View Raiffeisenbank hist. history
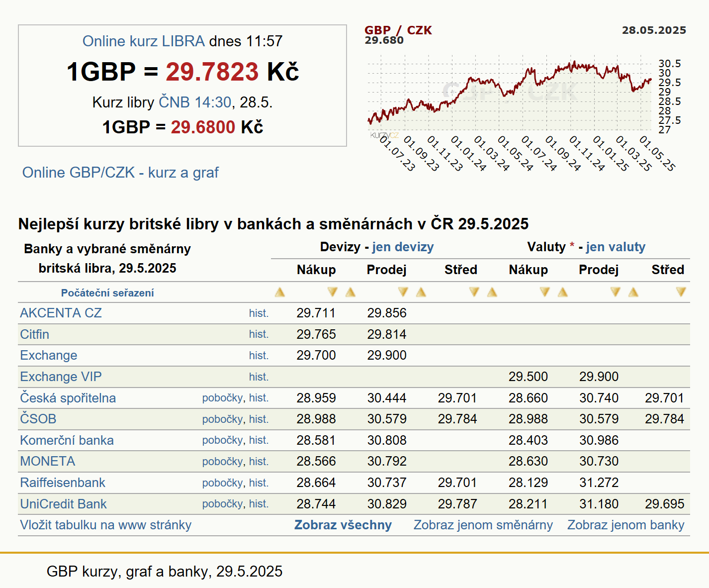Viewport: 709px width, 588px height. pos(259,483)
